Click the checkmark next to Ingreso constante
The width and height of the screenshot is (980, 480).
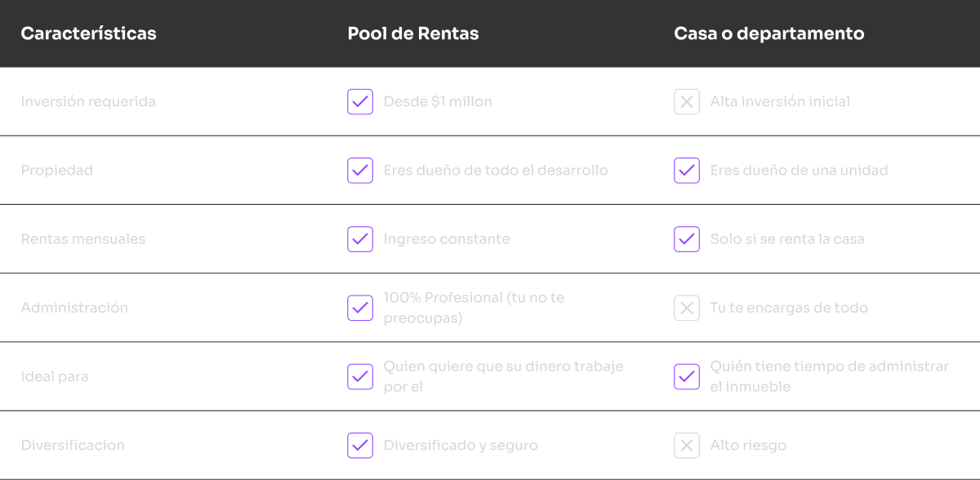pos(360,239)
